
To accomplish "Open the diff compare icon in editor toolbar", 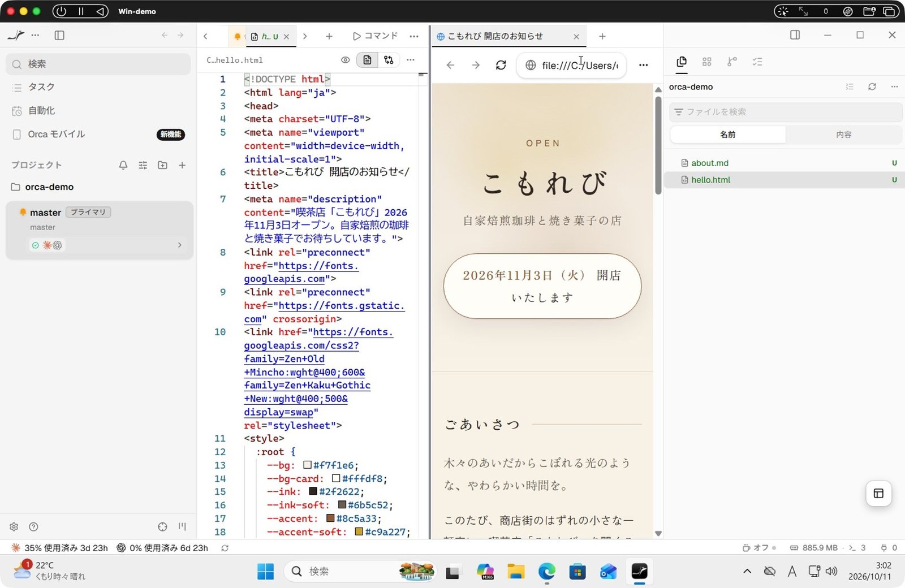I will coord(389,60).
